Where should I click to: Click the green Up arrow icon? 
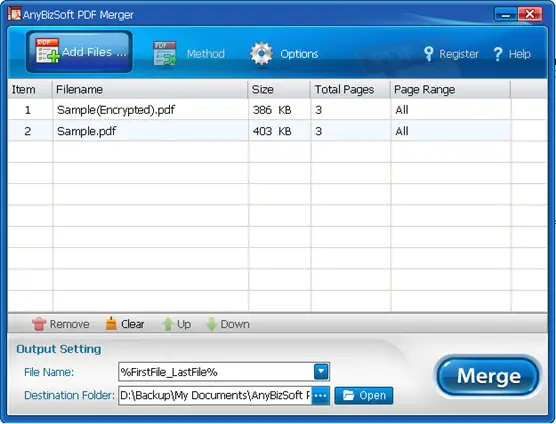pyautogui.click(x=168, y=324)
